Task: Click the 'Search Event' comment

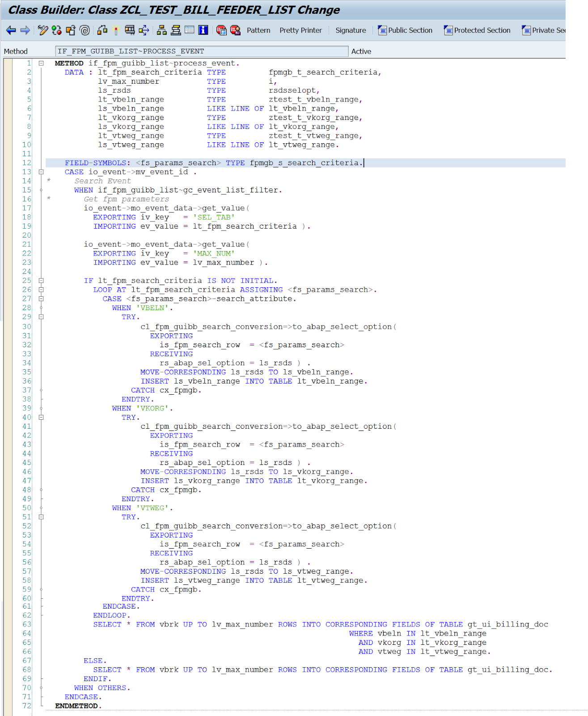Action: pos(102,181)
